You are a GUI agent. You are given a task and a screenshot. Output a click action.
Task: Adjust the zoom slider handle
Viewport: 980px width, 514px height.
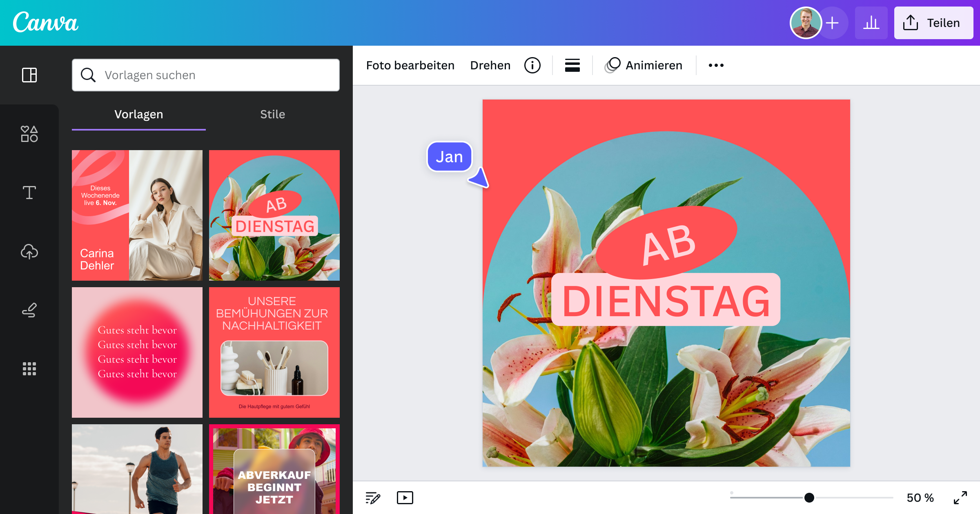pyautogui.click(x=809, y=497)
